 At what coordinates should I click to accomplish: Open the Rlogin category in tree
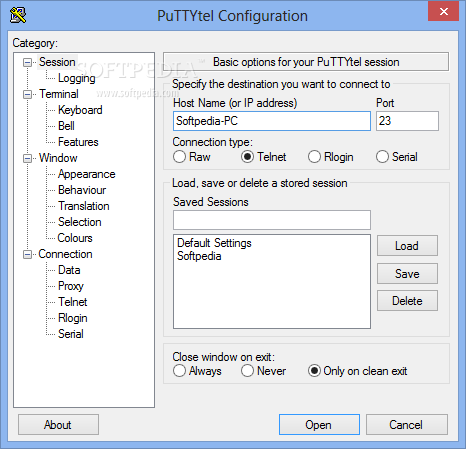(x=72, y=318)
